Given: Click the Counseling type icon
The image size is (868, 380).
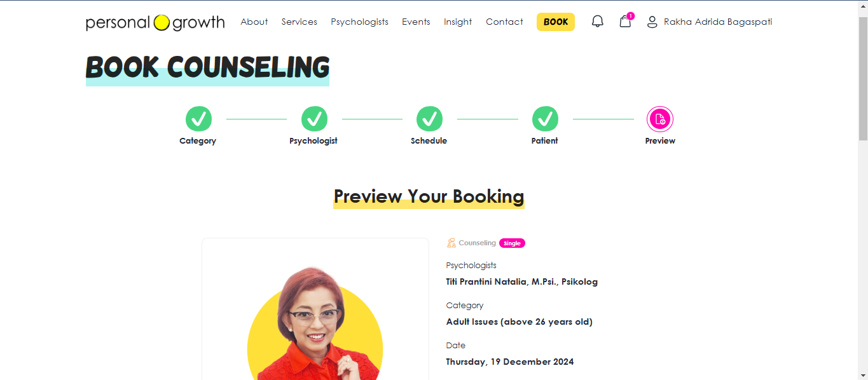Looking at the screenshot, I should 451,243.
